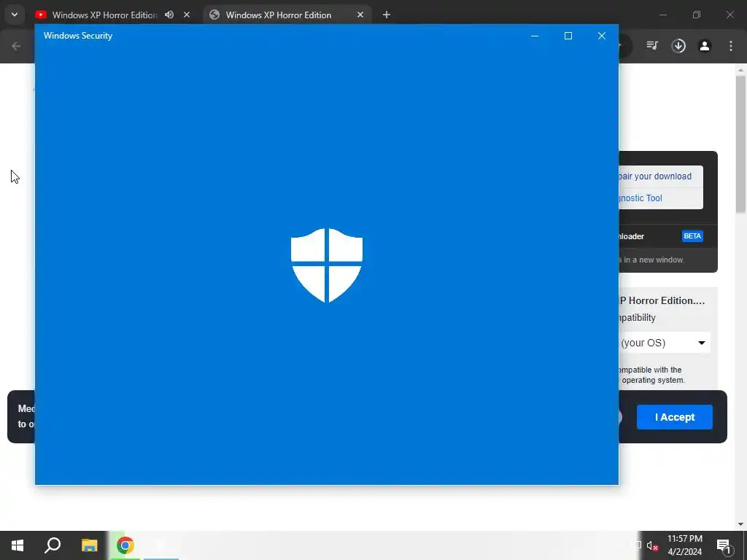Go back in browser history
The width and height of the screenshot is (747, 560).
(x=16, y=46)
